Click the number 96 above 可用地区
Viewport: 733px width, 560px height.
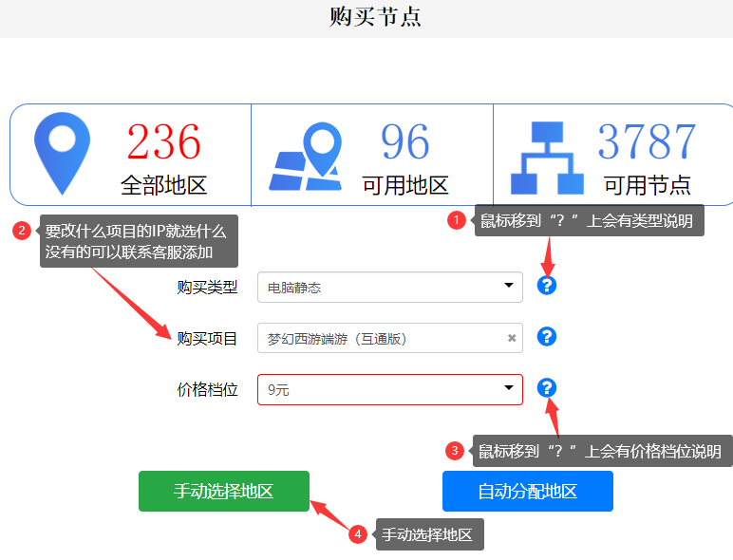[x=404, y=140]
